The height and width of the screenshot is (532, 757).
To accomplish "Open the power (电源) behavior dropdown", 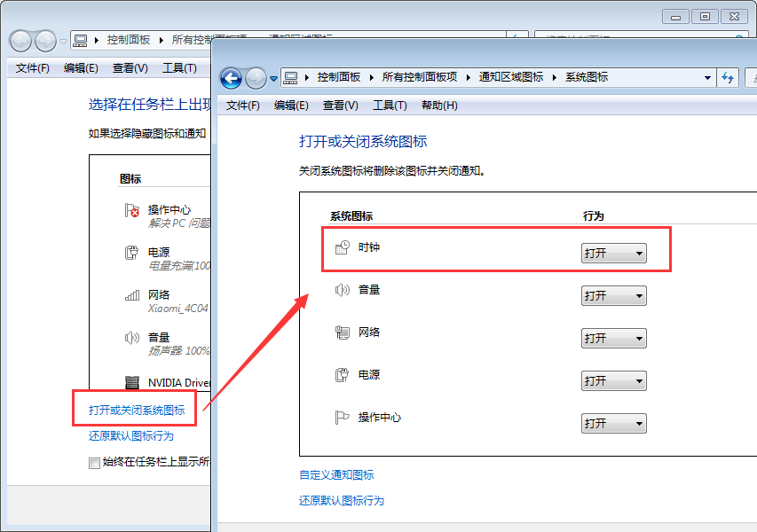I will 613,381.
